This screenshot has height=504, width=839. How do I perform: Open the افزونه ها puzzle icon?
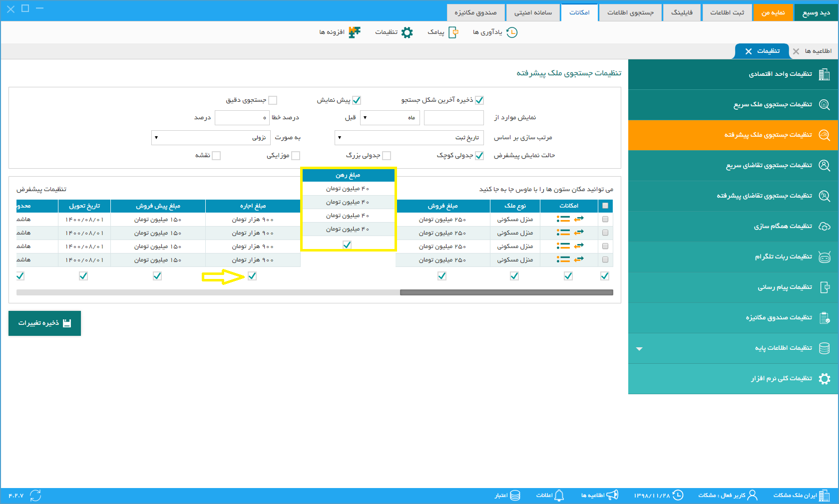[355, 32]
